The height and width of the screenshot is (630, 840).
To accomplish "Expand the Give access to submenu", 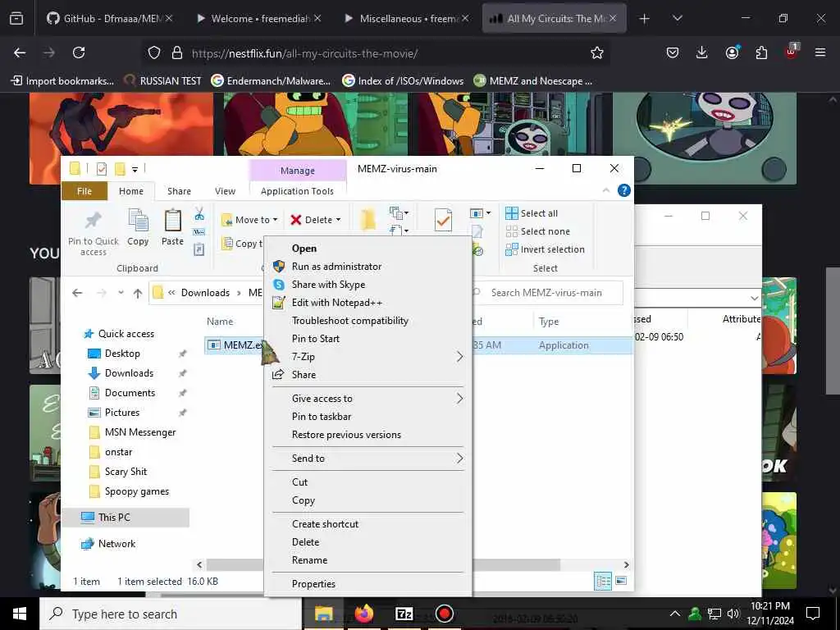I will point(367,399).
